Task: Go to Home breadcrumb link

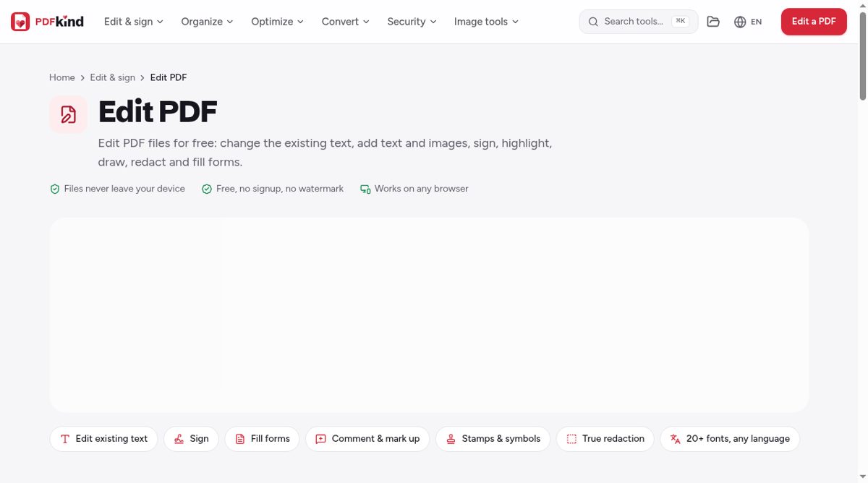Action: click(62, 77)
